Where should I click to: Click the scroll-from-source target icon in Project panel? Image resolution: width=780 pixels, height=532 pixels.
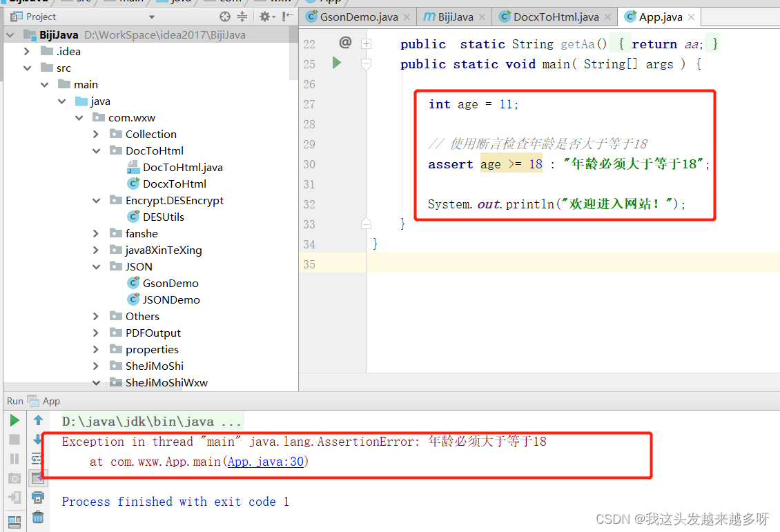click(225, 17)
